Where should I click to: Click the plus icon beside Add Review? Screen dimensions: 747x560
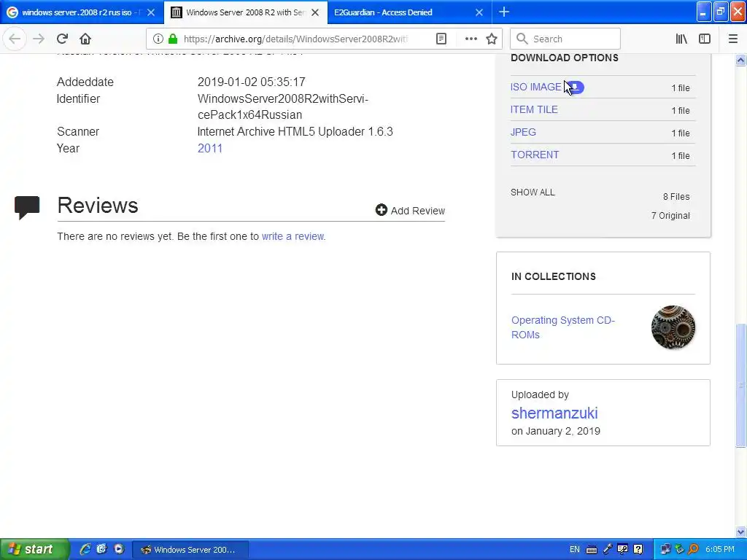[x=381, y=210]
